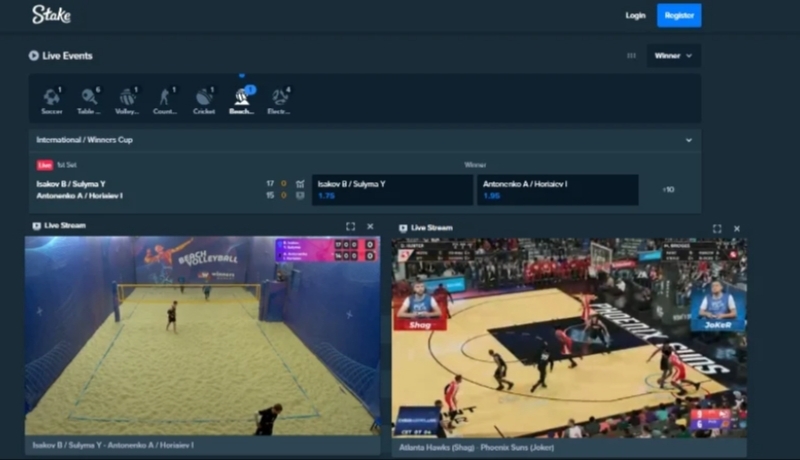Open the stream icon in Antonenko row

click(x=300, y=195)
